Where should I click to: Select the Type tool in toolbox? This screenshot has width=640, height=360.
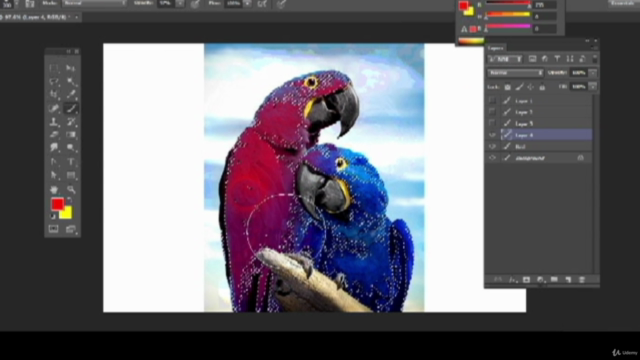click(71, 162)
